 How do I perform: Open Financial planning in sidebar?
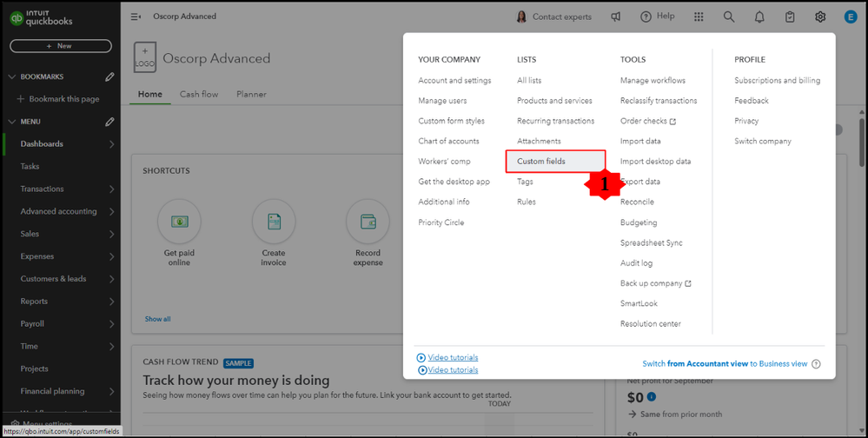[x=53, y=391]
